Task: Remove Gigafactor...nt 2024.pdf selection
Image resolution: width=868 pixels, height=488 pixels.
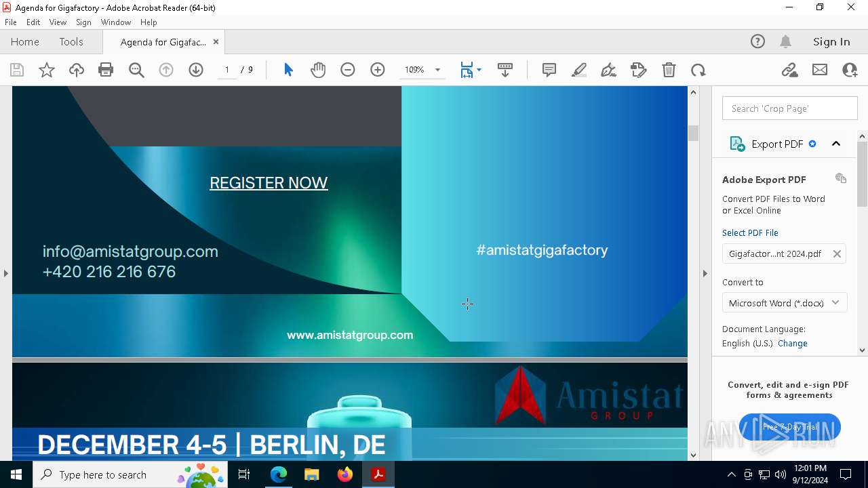Action: (837, 253)
